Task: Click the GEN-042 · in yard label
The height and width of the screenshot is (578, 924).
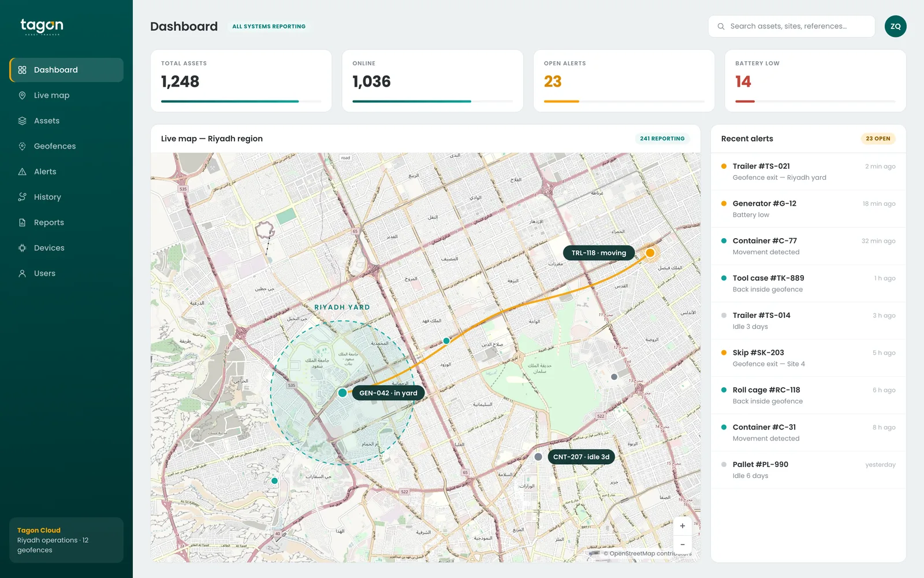Action: 388,393
